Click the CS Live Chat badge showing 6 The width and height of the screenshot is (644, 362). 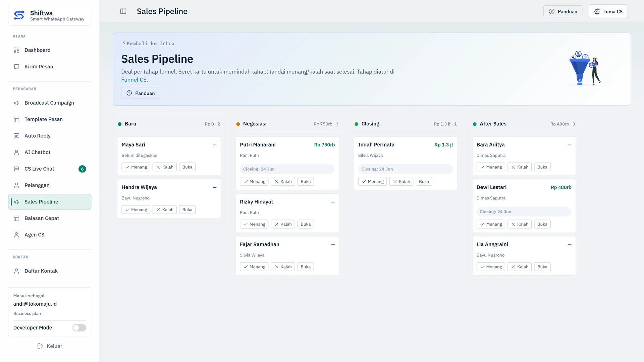pyautogui.click(x=82, y=169)
